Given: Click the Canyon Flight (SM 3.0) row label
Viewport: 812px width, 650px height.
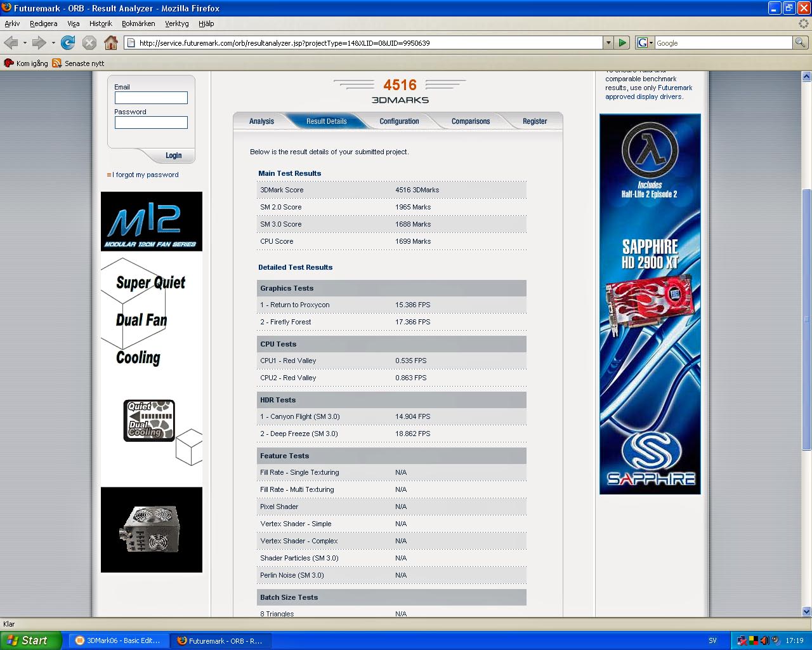Looking at the screenshot, I should (x=300, y=416).
